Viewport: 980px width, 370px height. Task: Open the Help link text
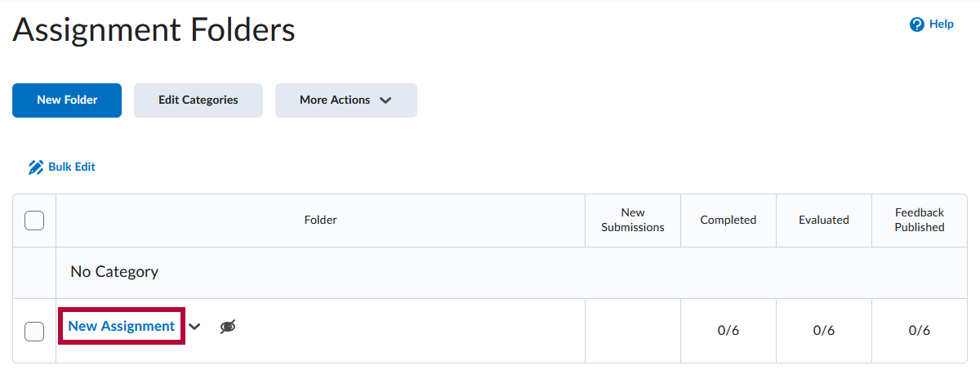click(x=942, y=25)
